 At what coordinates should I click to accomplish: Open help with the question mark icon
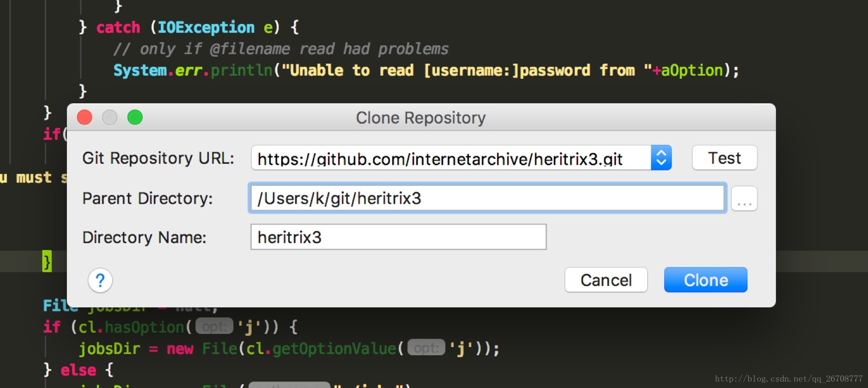(x=100, y=281)
